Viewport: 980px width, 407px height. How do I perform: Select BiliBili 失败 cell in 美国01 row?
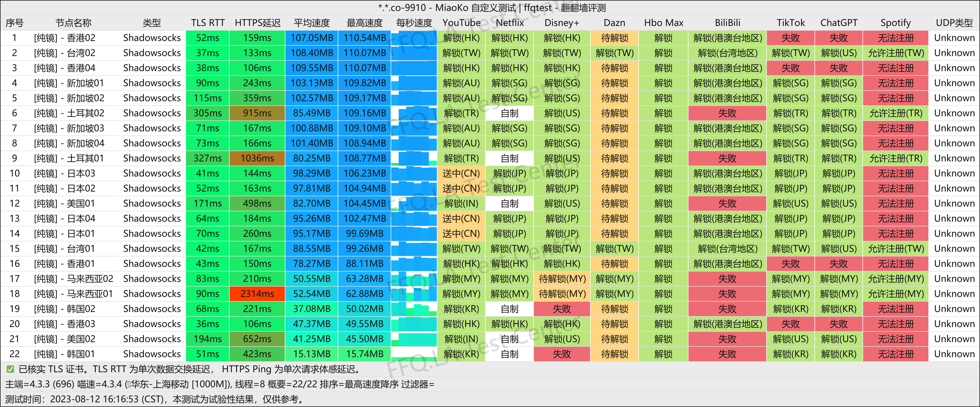coord(727,204)
